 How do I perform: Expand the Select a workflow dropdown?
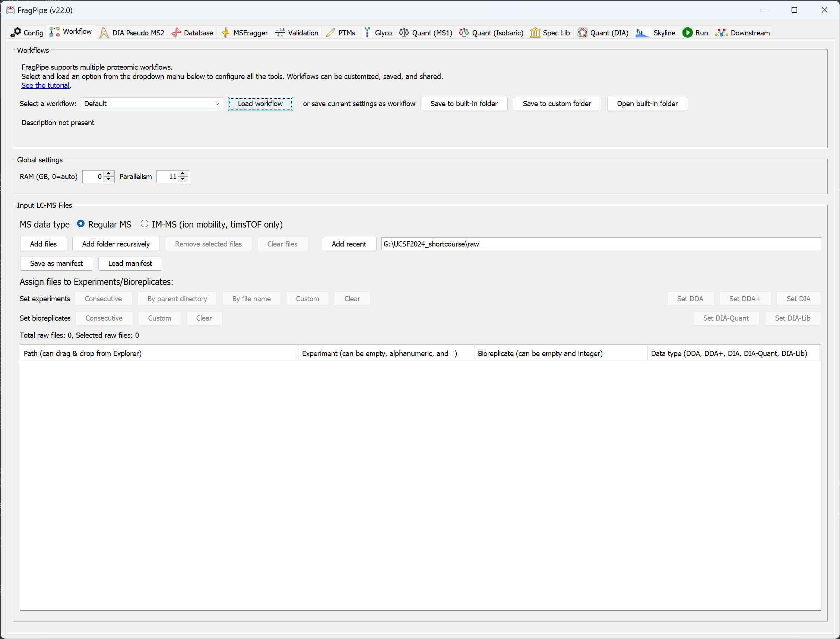click(217, 104)
